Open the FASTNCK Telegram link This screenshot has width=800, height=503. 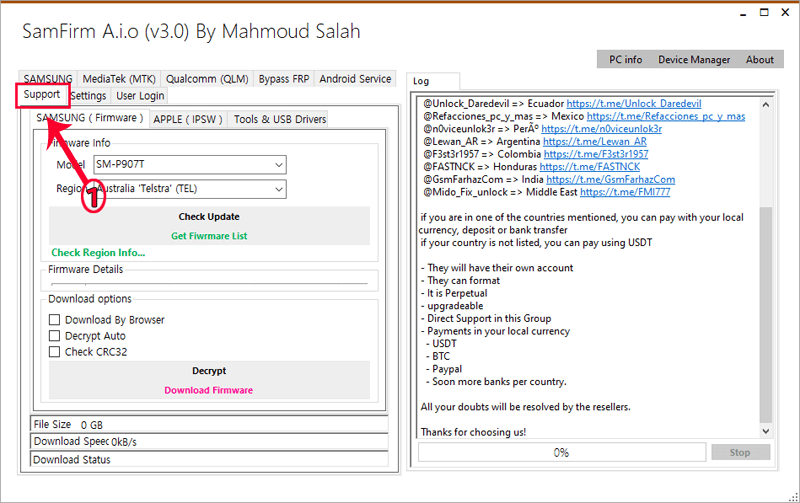point(590,167)
